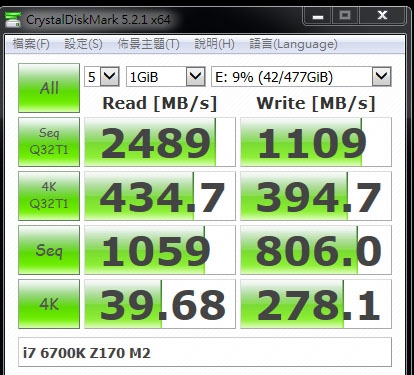Click the Seq write result 806.0

pos(316,250)
